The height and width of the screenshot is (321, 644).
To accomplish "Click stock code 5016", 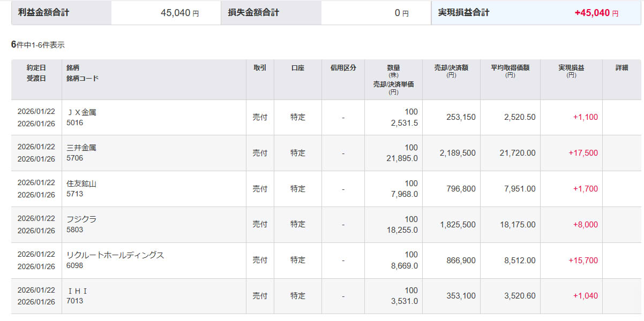I will [x=75, y=123].
